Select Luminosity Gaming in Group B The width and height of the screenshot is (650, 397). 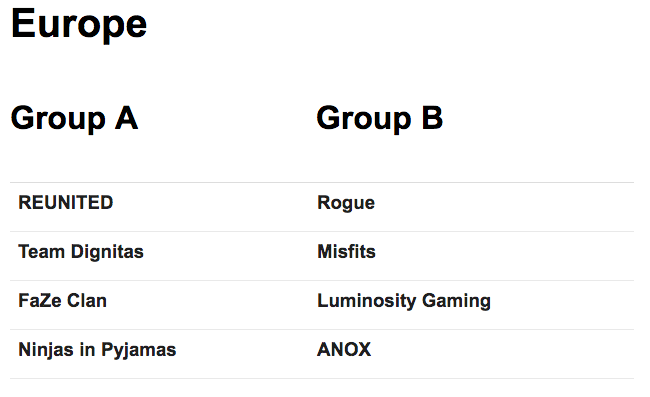pyautogui.click(x=404, y=301)
